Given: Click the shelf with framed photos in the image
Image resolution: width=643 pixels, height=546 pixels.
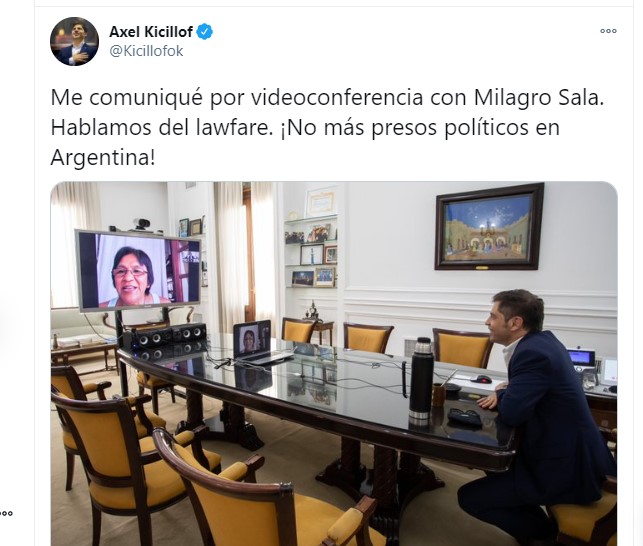Looking at the screenshot, I should coord(311,250).
